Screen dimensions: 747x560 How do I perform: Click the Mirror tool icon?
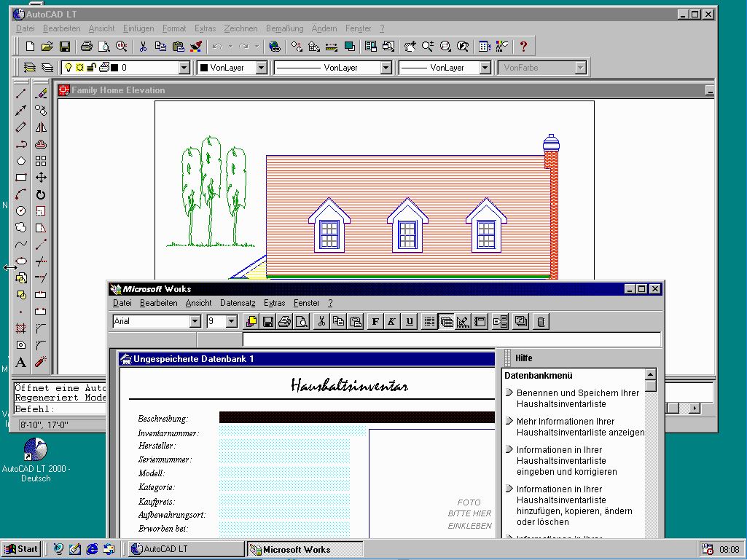(x=41, y=127)
